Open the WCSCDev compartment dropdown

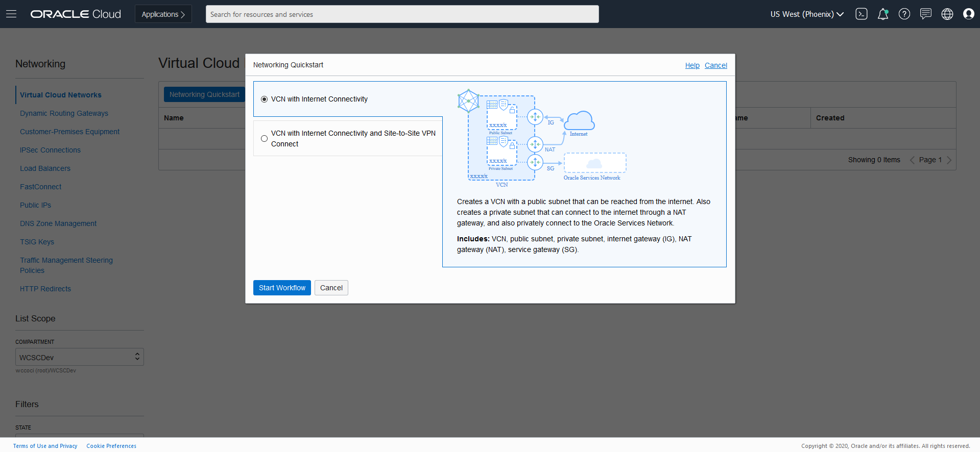[x=80, y=357]
